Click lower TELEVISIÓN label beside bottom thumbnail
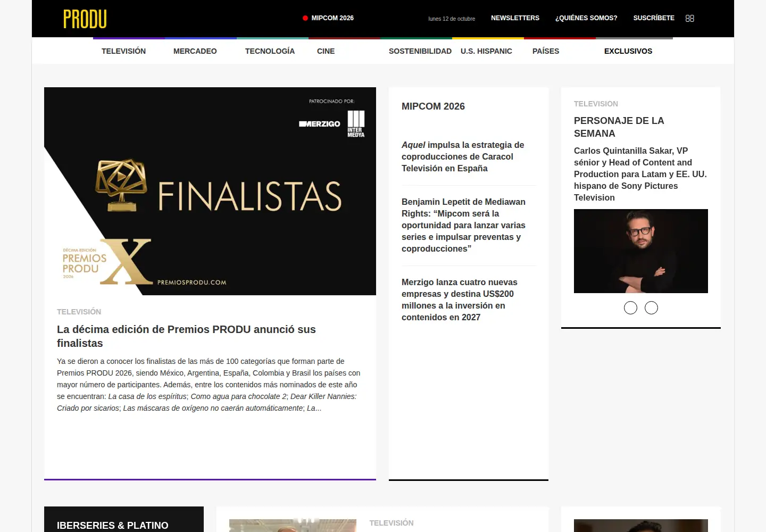766x532 pixels. tap(392, 523)
